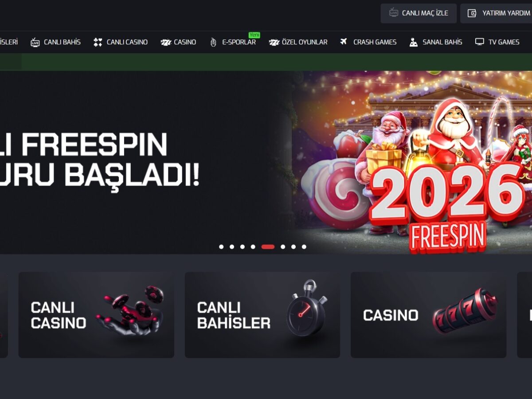The height and width of the screenshot is (399, 532).
Task: Click the wallet icon beside Yatırım Yardım
Action: click(x=472, y=13)
